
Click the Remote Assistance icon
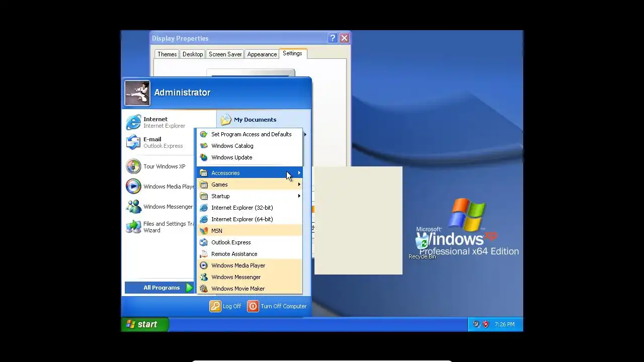(x=204, y=254)
